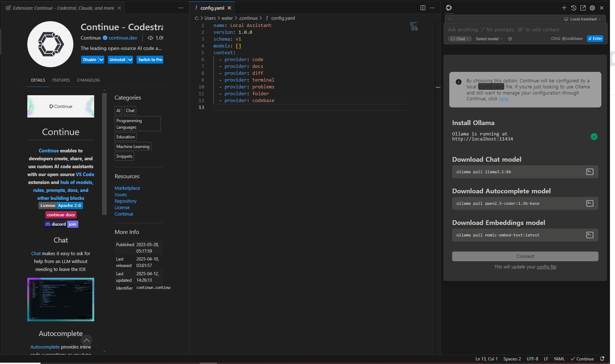Close the Continue extension tab
Viewport: 615px width, 364px height.
(x=119, y=8)
